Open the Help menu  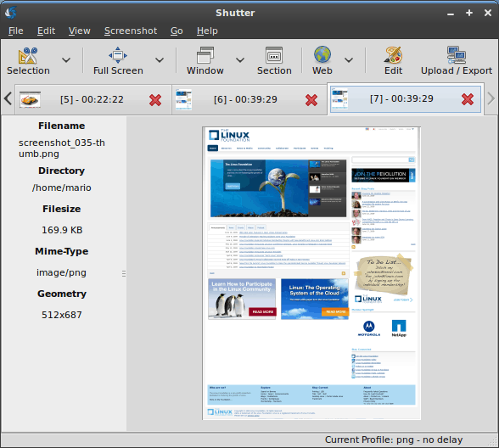coord(207,31)
